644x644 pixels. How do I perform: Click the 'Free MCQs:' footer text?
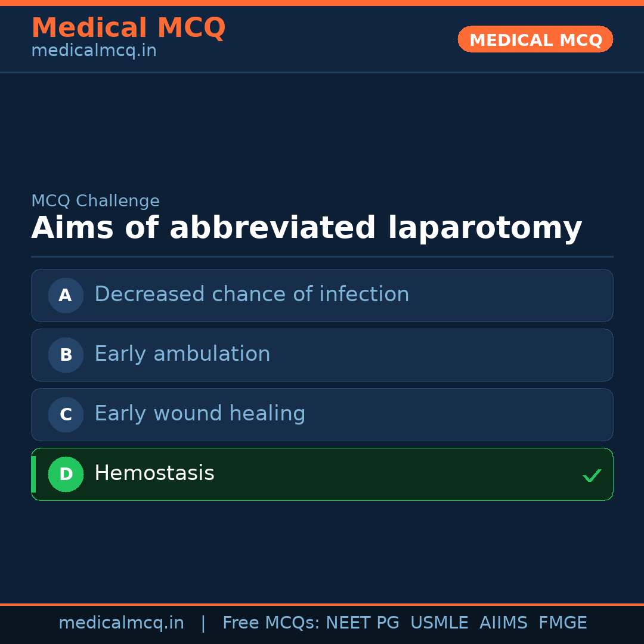271,623
